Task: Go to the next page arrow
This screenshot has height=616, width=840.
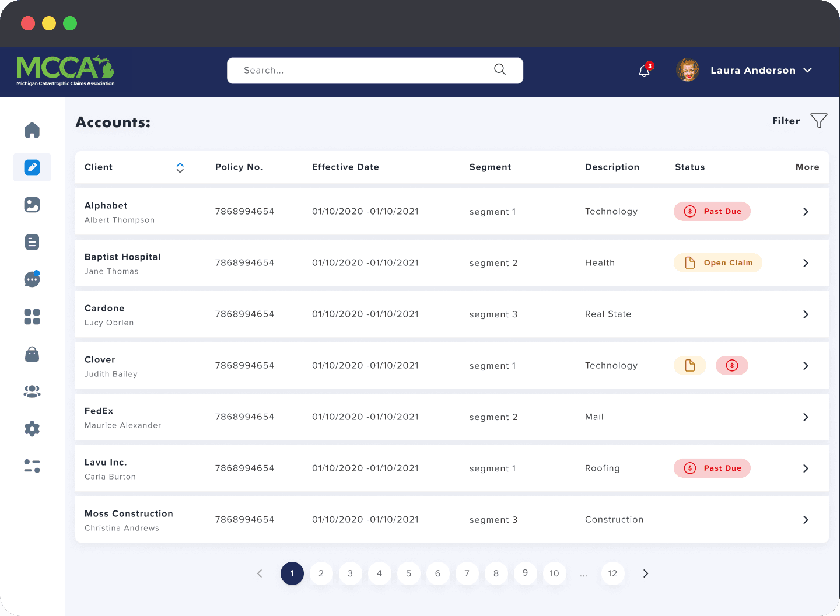Action: pos(646,573)
